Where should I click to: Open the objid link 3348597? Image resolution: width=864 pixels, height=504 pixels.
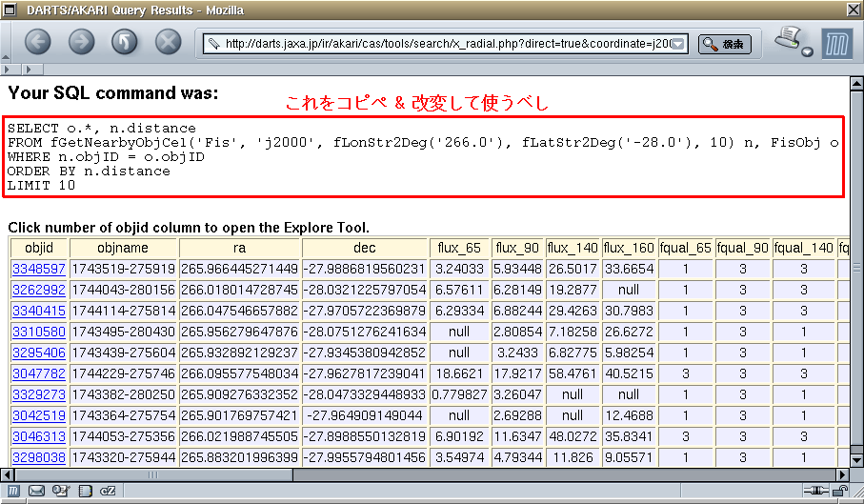(38, 269)
